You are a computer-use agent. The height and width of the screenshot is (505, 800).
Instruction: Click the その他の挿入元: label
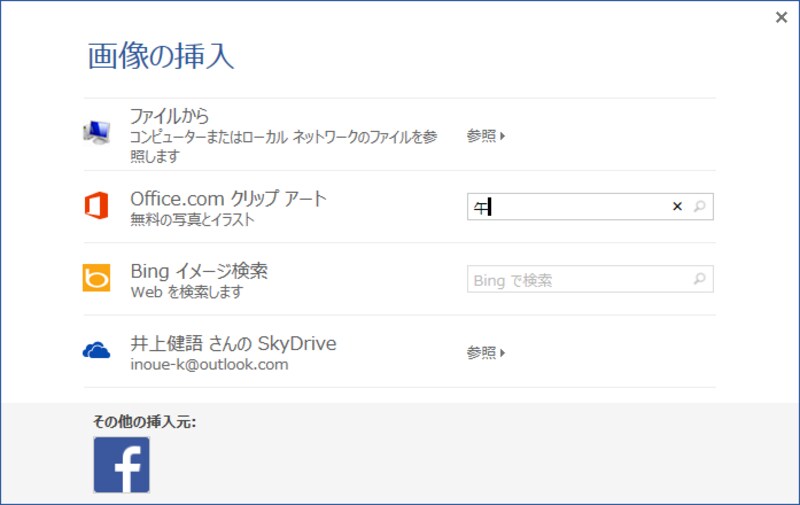pos(144,422)
